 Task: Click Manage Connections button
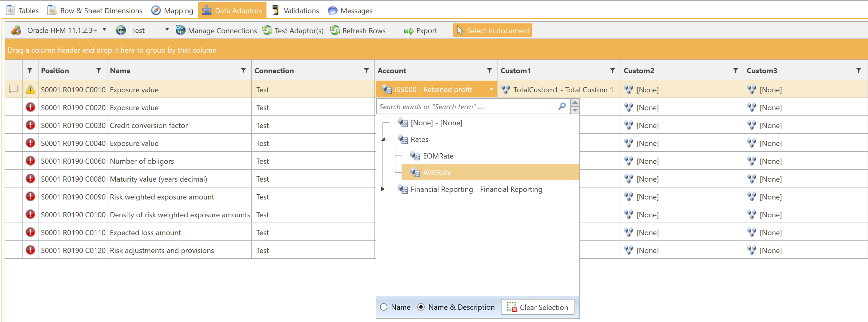click(216, 30)
